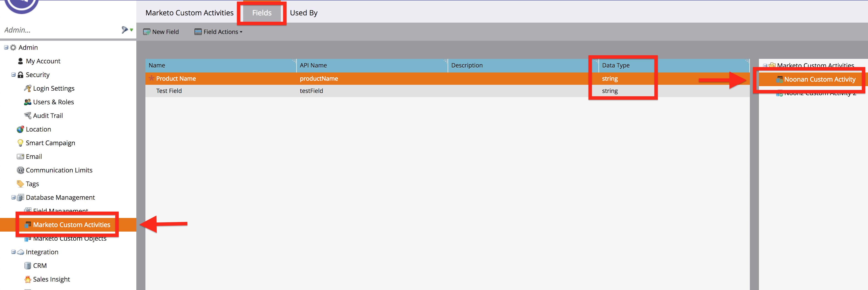This screenshot has width=868, height=290.
Task: Click the Email admin icon
Action: click(20, 157)
